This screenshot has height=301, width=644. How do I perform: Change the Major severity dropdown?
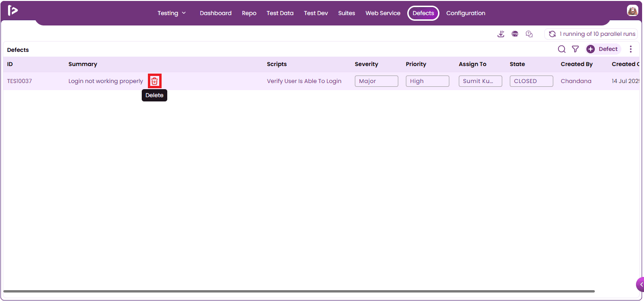point(377,81)
